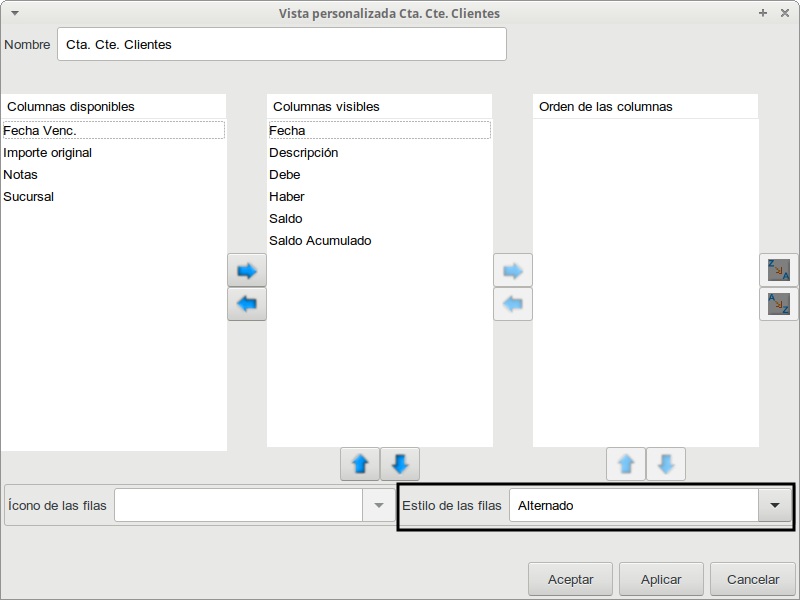
Task: Select Saldo in visible columns
Action: [379, 218]
